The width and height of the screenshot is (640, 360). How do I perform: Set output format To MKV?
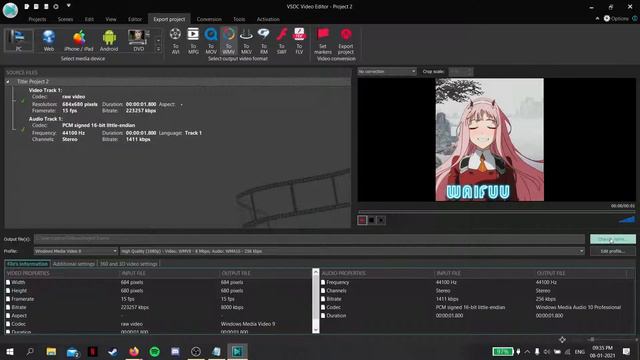246,41
